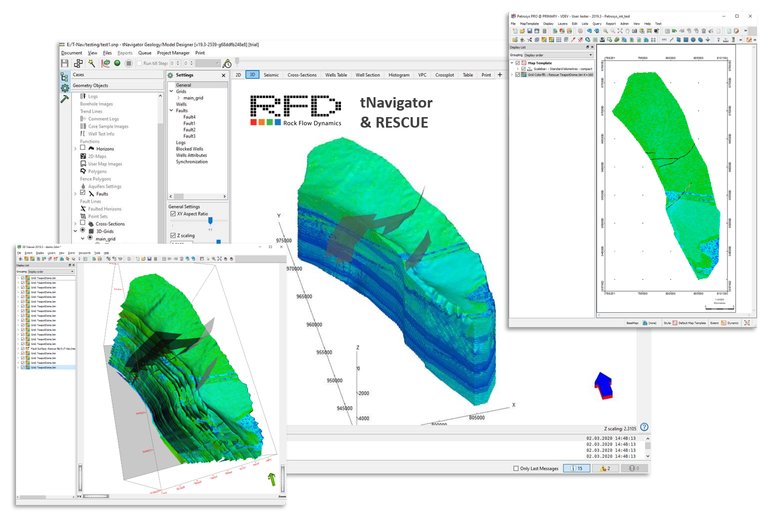Click the green run circle in tNavigator toolbar
The height and width of the screenshot is (517, 771).
117,63
